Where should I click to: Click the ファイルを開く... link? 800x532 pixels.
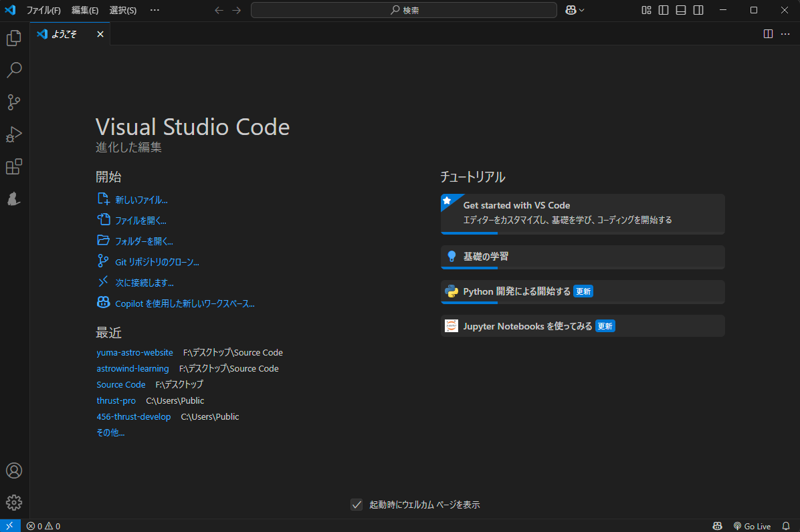141,221
